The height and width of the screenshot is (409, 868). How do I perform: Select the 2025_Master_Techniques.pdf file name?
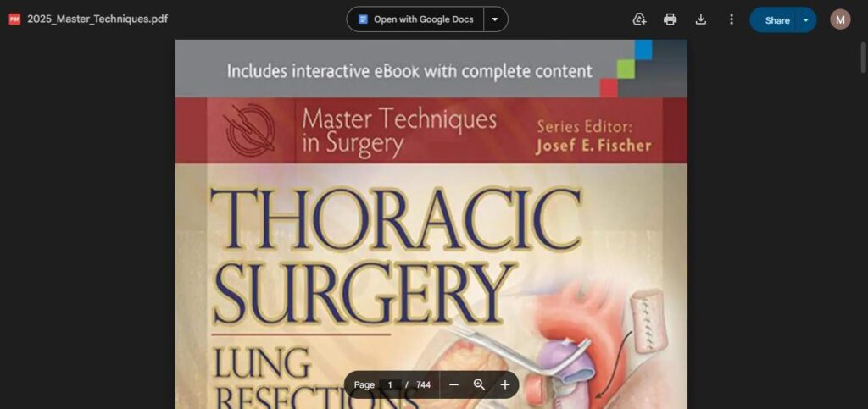tap(97, 19)
